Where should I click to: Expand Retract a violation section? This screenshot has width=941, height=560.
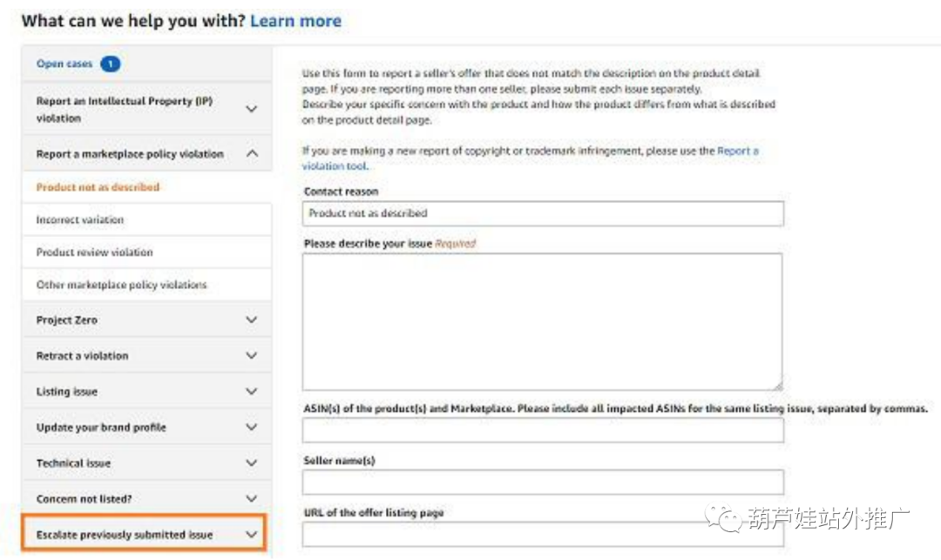tap(252, 355)
